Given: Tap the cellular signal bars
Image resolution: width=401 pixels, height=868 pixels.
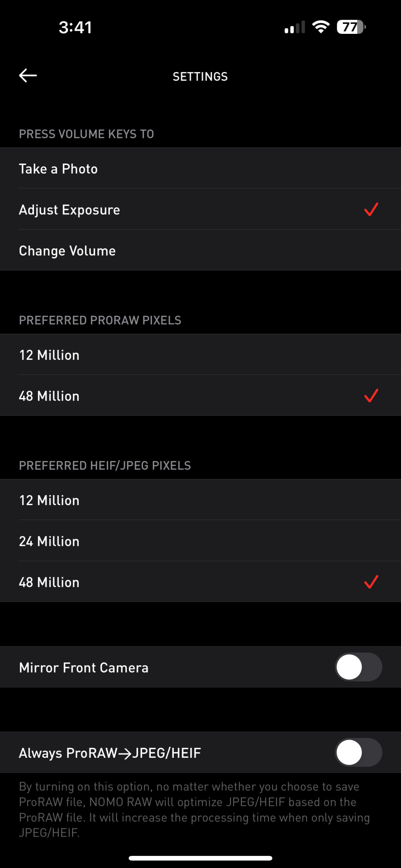Looking at the screenshot, I should (x=295, y=27).
